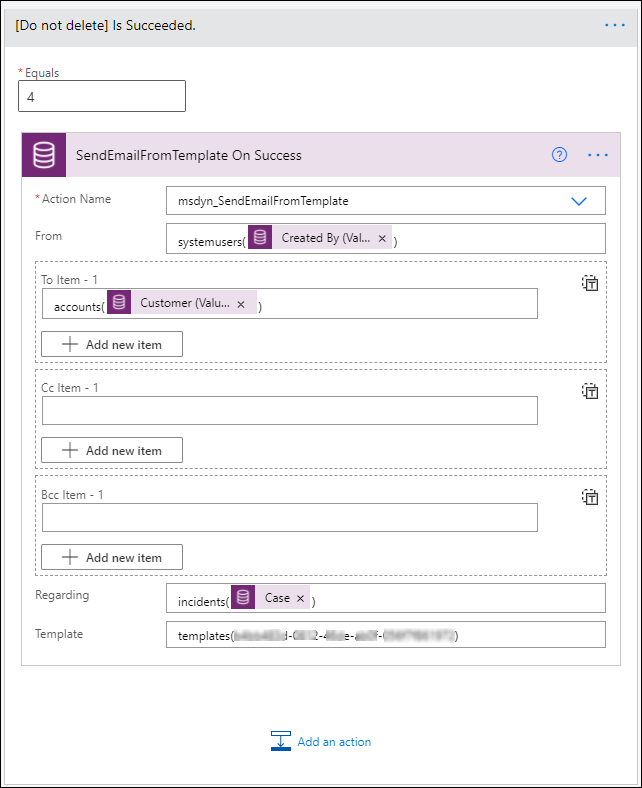
Task: Click the Action Name label
Action: click(x=76, y=199)
